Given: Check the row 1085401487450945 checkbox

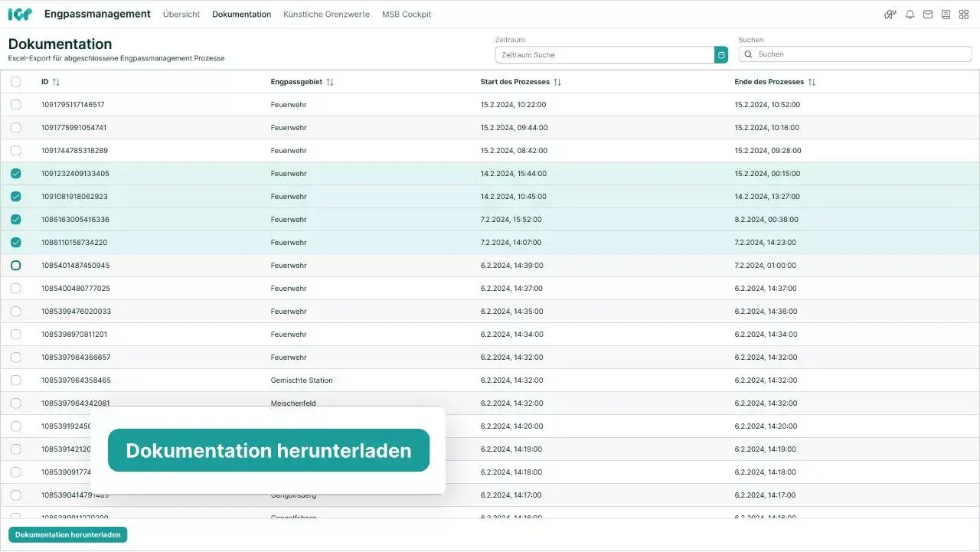Looking at the screenshot, I should tap(16, 266).
